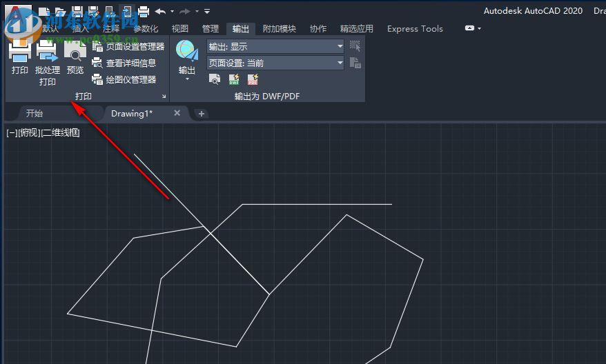Open the 页面设置: 当前 dropdown

(275, 63)
